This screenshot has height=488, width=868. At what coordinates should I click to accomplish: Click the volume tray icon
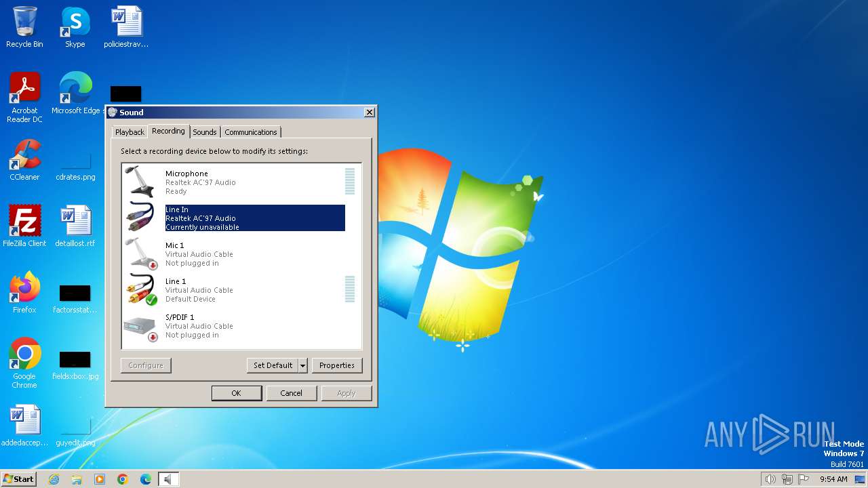(x=770, y=479)
